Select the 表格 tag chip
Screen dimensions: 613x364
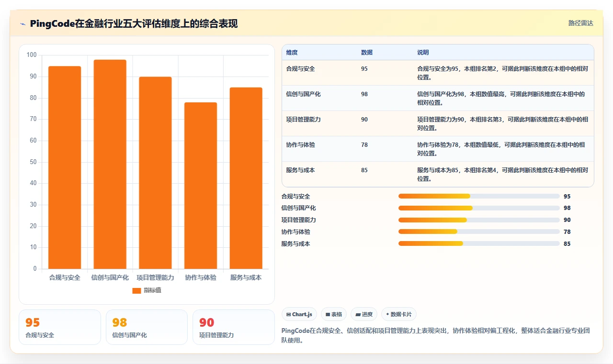click(334, 314)
